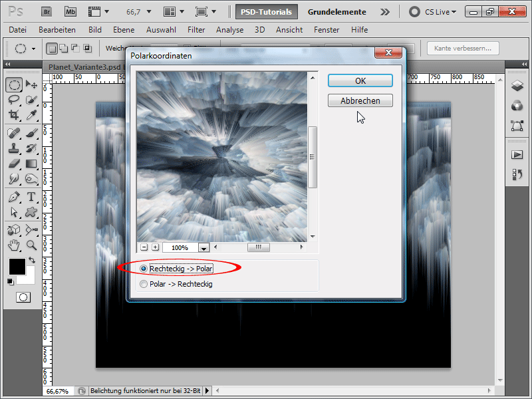This screenshot has width=532, height=399.
Task: Show more workspaces with double chevron
Action: (x=385, y=12)
